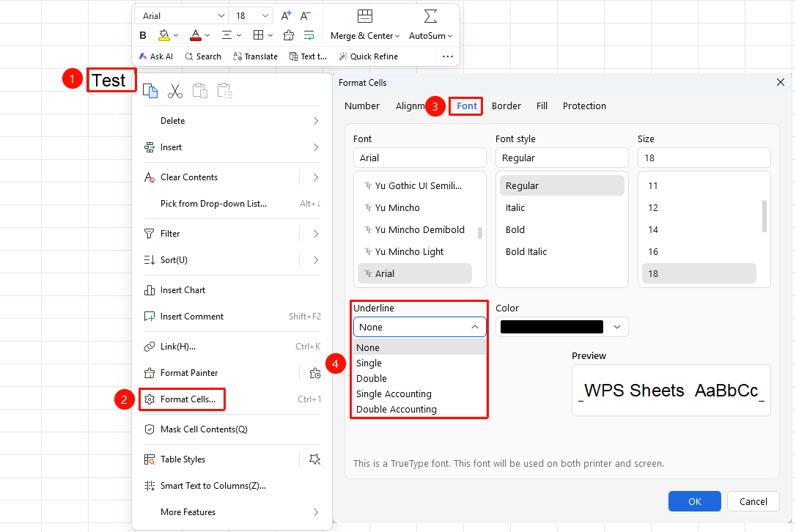Image resolution: width=796 pixels, height=532 pixels.
Task: Click the increase font size icon
Action: [287, 15]
